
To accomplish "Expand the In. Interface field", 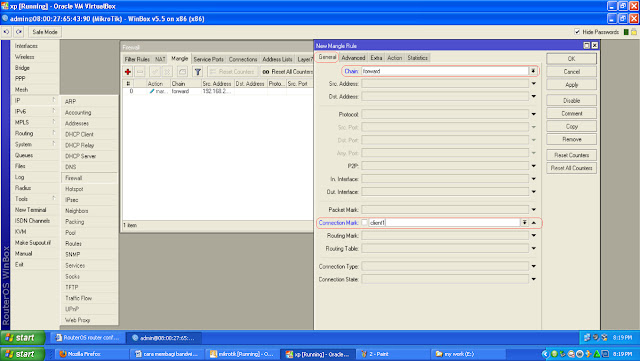I will [533, 179].
